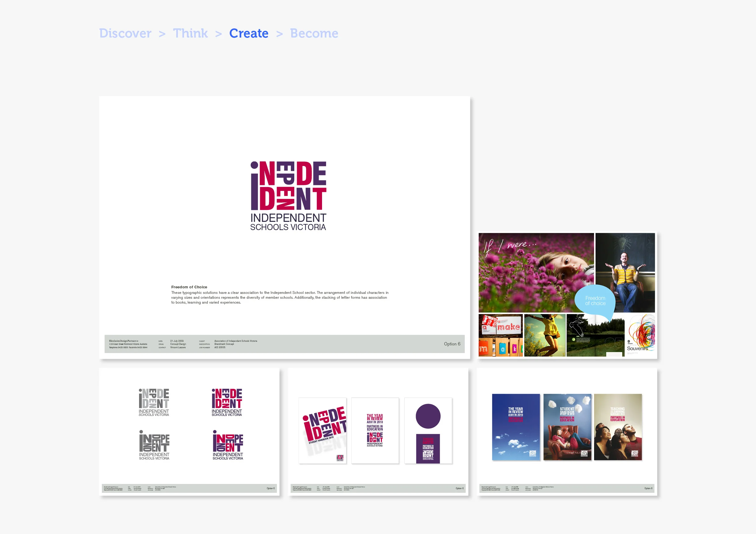Click the grey top-left logo variation

pyautogui.click(x=154, y=402)
